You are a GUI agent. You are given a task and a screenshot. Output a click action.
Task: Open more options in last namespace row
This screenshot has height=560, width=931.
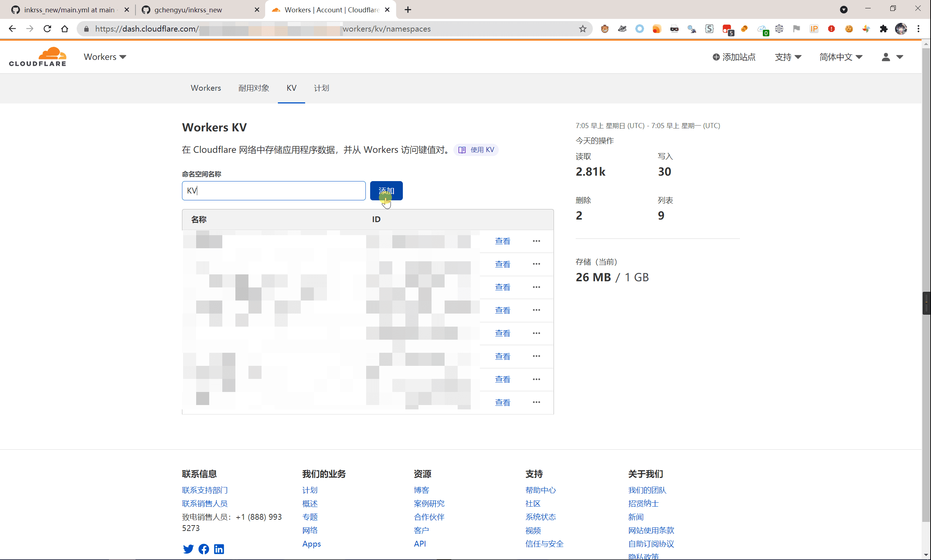pos(536,402)
